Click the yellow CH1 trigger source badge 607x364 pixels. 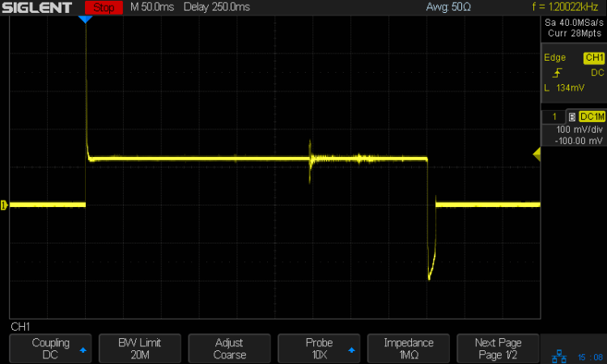593,58
